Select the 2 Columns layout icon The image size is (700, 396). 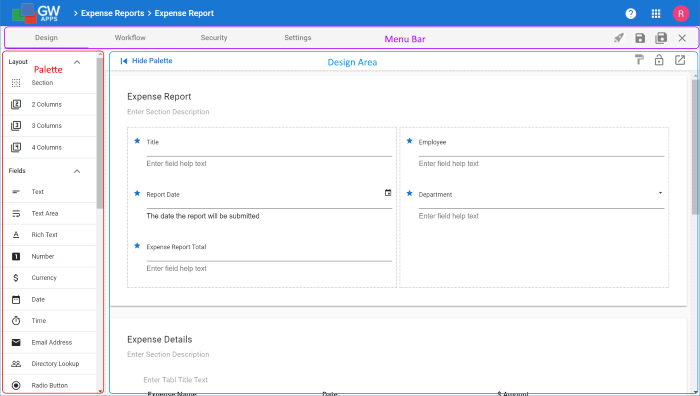16,104
